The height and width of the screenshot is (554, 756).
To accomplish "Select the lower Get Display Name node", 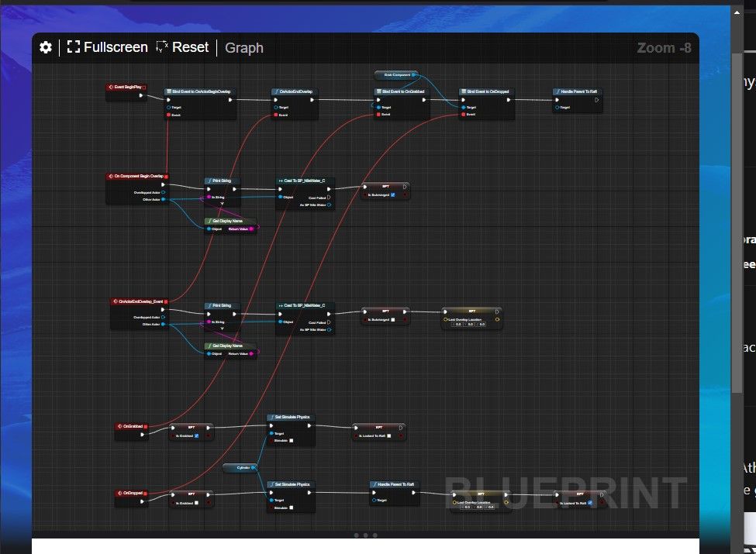I will click(x=230, y=349).
